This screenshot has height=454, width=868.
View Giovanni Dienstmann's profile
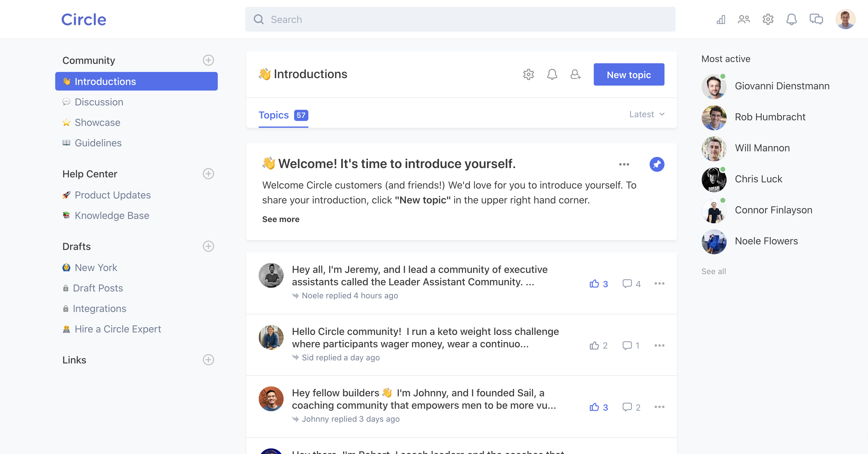[x=766, y=86]
